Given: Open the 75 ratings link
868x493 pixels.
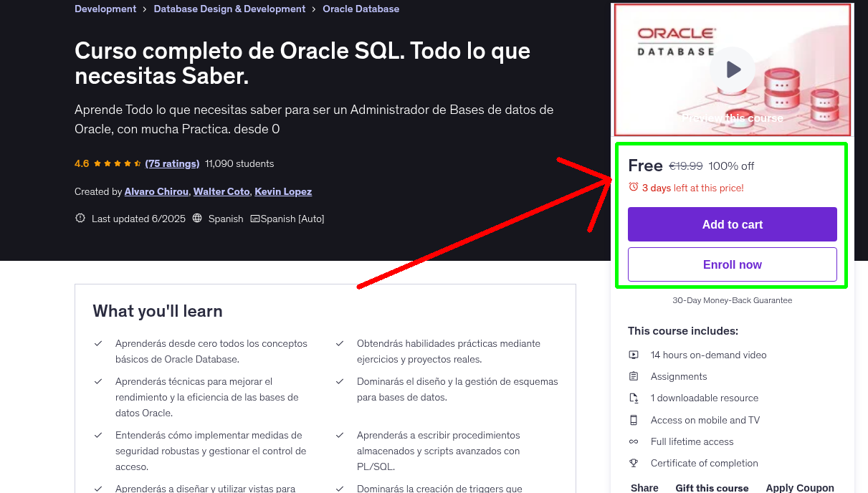Looking at the screenshot, I should tap(172, 163).
